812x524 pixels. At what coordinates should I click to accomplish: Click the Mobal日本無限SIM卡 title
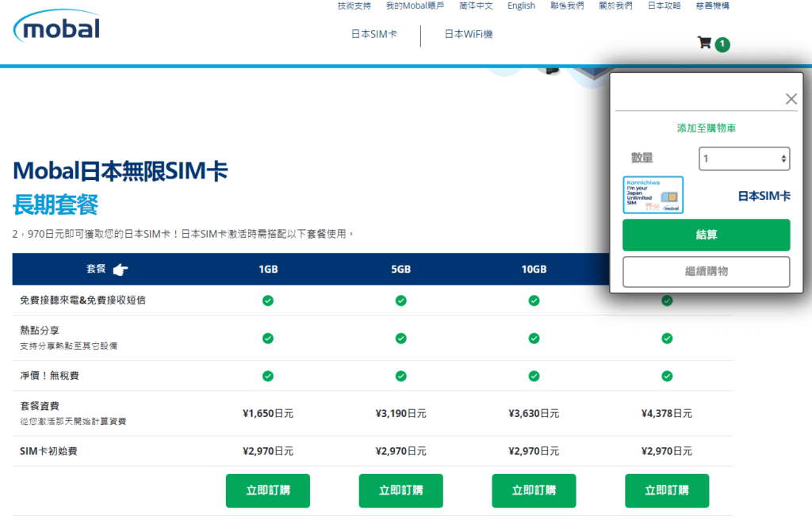point(121,171)
